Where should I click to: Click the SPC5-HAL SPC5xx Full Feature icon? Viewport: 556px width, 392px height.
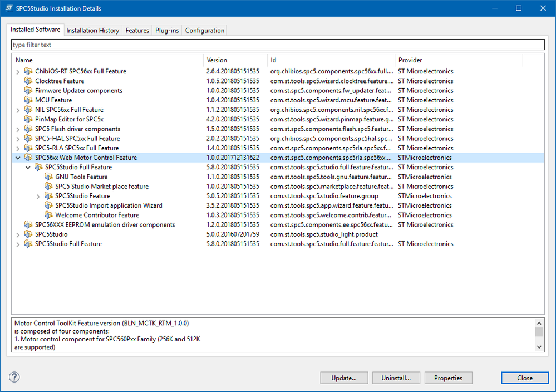28,138
